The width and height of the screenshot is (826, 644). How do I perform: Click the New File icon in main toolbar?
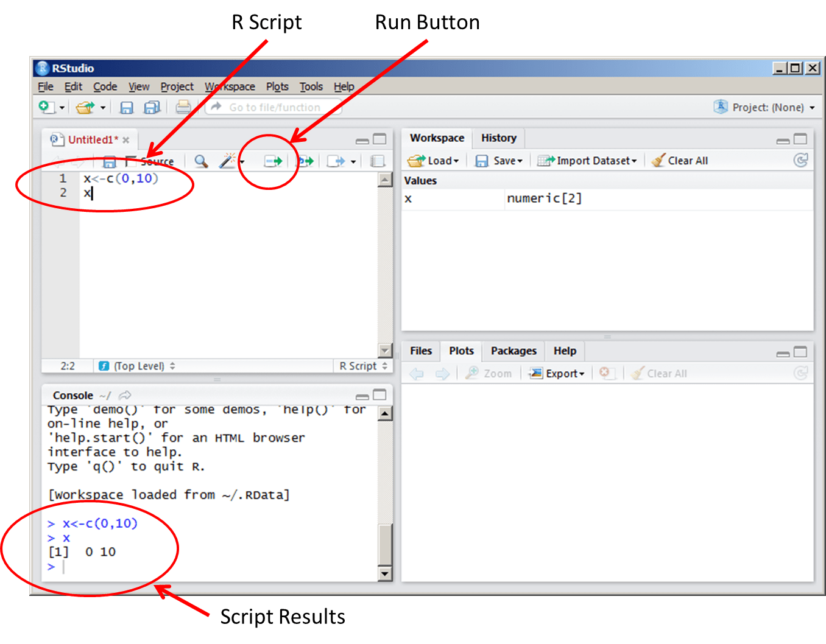pyautogui.click(x=47, y=107)
